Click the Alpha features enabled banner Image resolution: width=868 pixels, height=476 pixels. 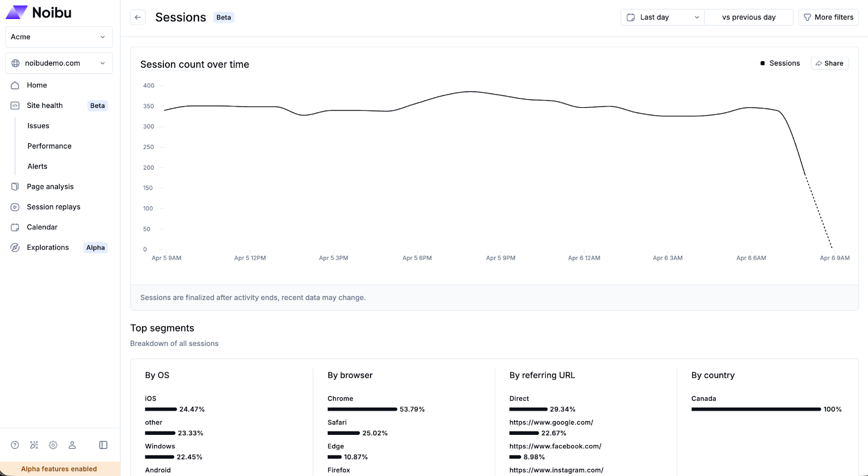click(59, 469)
